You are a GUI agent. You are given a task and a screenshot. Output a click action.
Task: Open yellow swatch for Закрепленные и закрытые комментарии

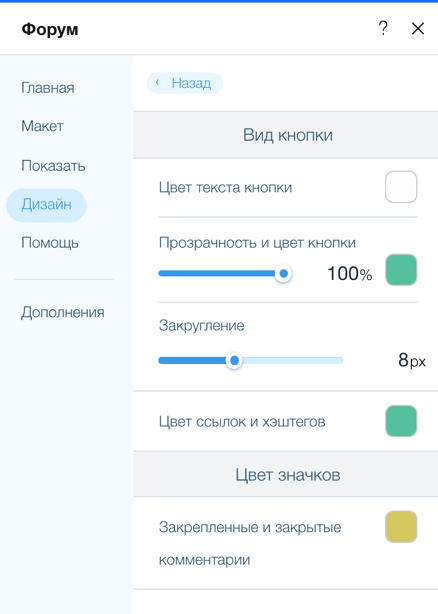click(401, 527)
